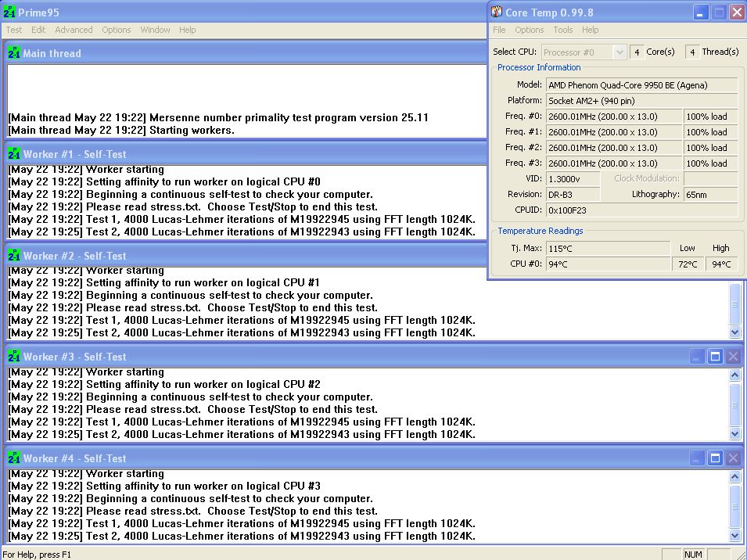Click the Lithography value 65nm

pos(711,194)
